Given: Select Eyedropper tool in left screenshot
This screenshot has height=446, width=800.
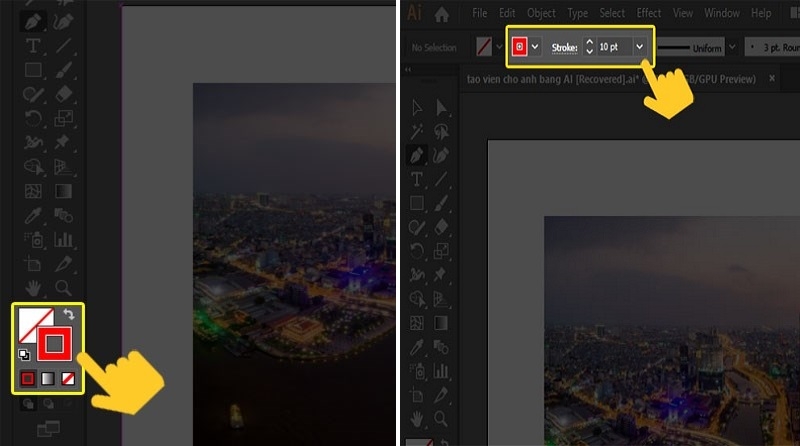Looking at the screenshot, I should point(33,215).
